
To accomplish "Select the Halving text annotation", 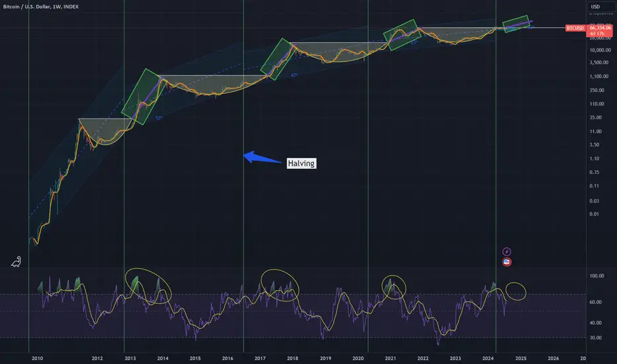I will click(301, 163).
